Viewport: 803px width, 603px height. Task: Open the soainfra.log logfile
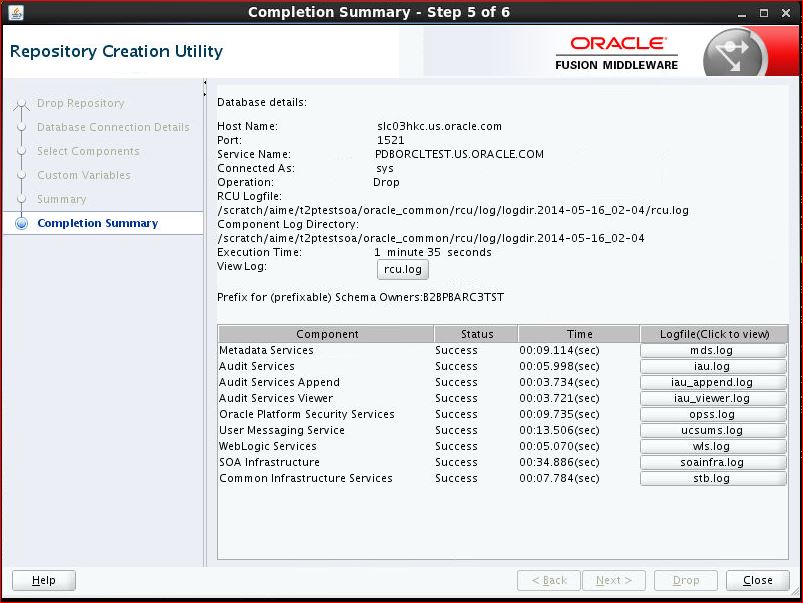tap(713, 462)
